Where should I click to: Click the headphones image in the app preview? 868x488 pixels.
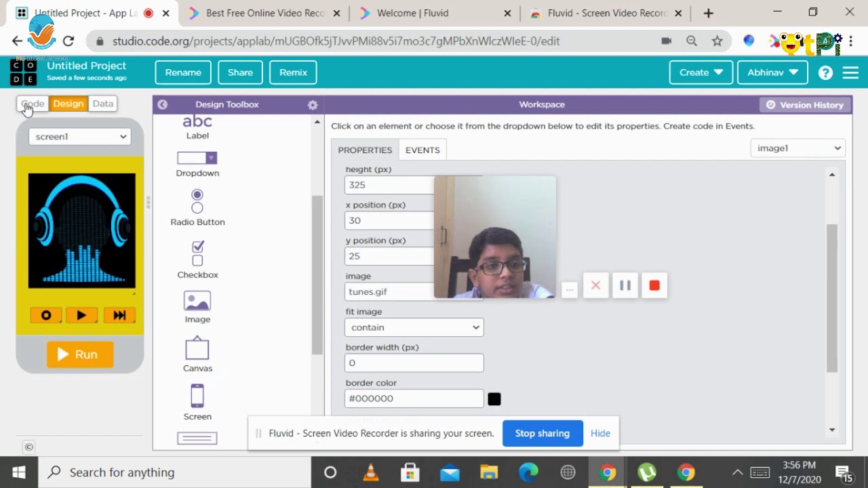[81, 230]
